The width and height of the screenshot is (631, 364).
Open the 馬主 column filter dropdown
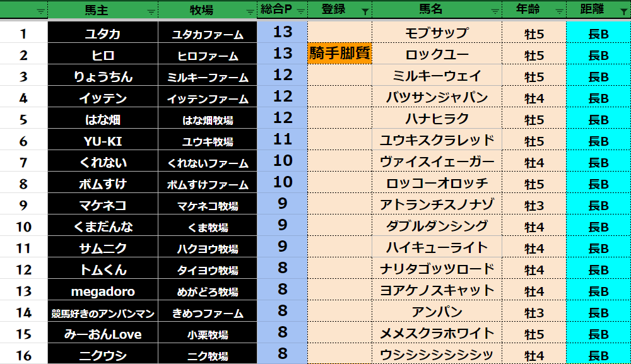(x=151, y=11)
